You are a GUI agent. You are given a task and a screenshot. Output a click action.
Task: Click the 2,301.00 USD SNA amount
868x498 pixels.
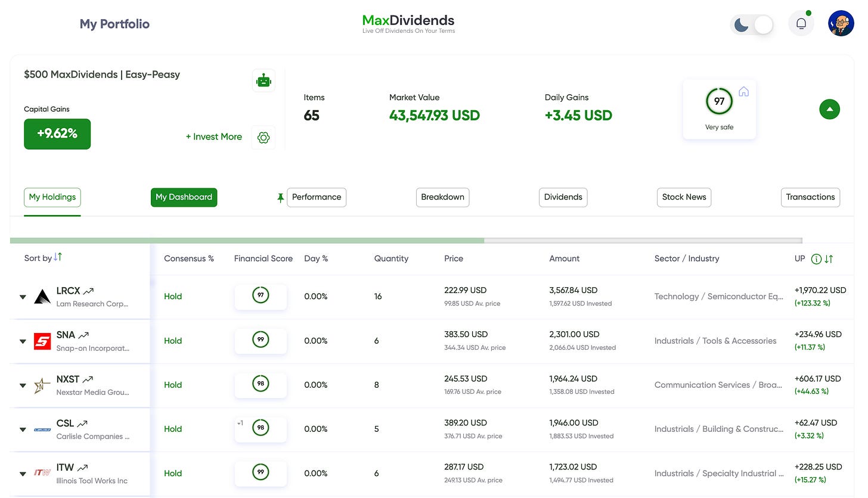point(575,334)
